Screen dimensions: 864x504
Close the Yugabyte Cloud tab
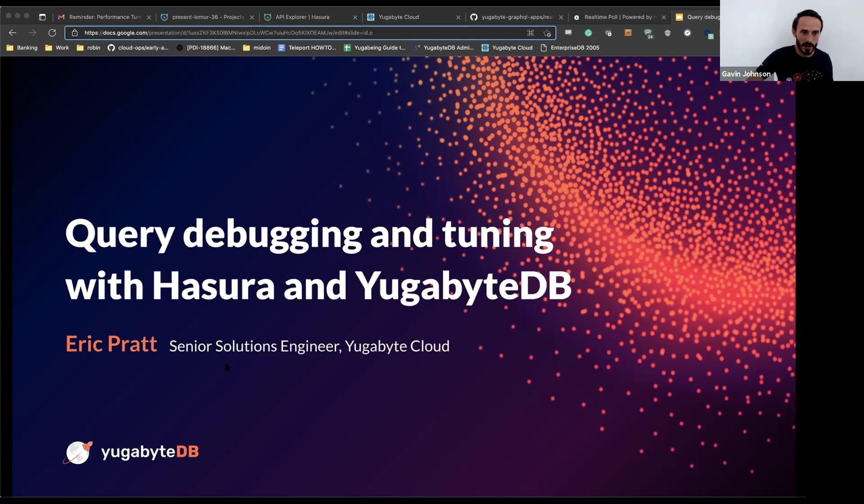(x=458, y=17)
